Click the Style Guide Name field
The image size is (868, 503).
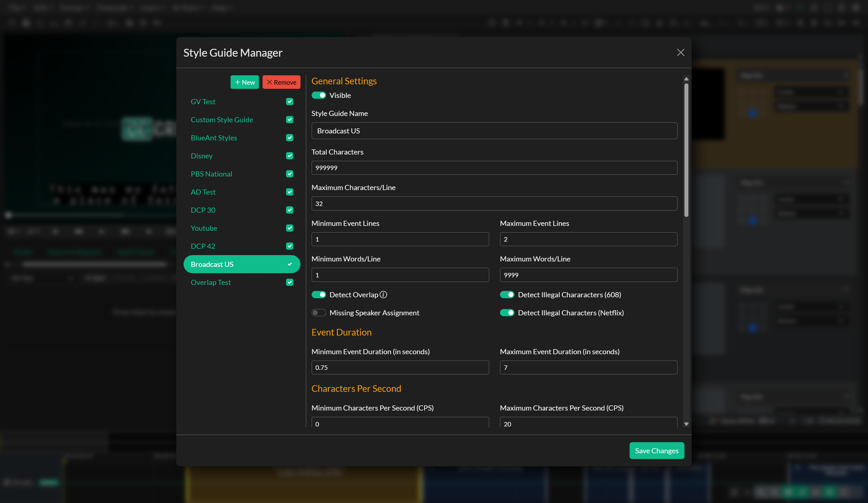click(x=494, y=131)
